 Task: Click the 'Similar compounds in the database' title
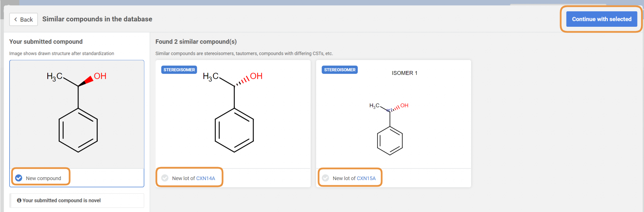point(97,19)
